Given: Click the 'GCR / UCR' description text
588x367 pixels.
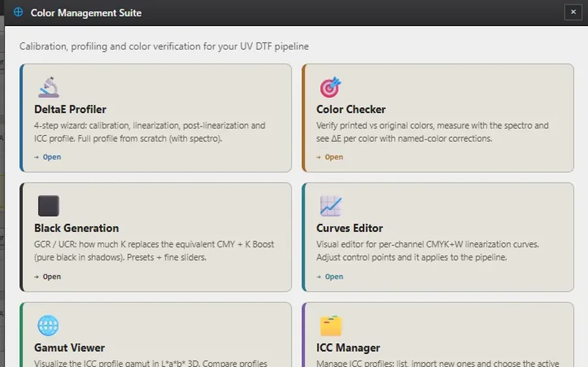Looking at the screenshot, I should tap(154, 251).
